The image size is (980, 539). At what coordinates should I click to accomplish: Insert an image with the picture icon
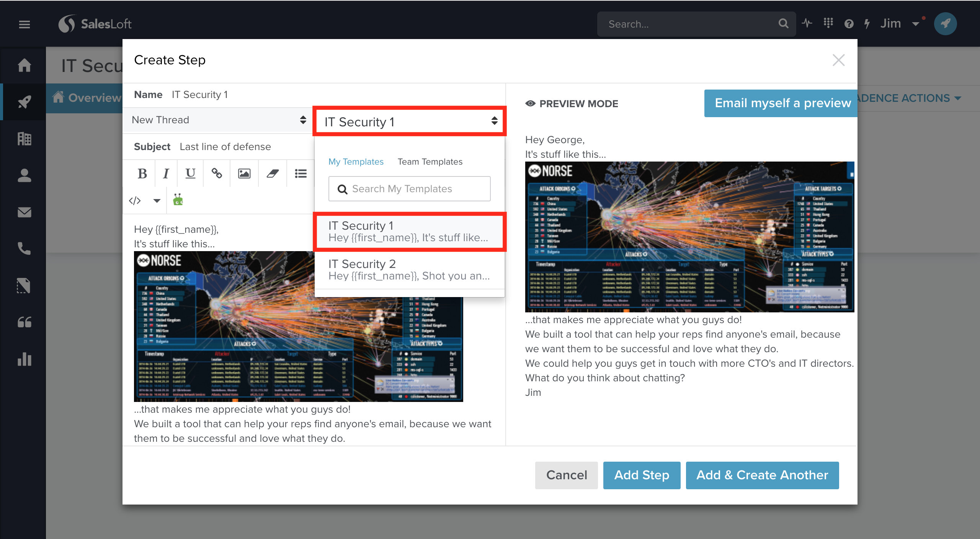click(244, 174)
